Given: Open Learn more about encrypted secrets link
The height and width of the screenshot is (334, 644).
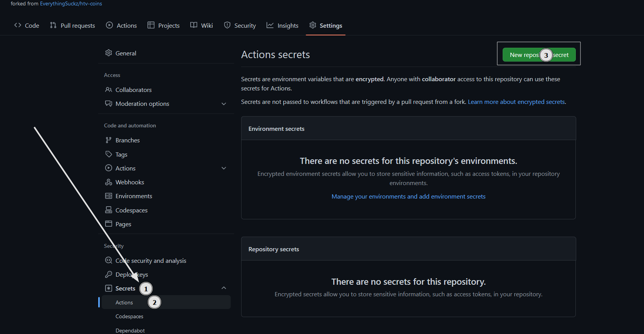Looking at the screenshot, I should [516, 102].
